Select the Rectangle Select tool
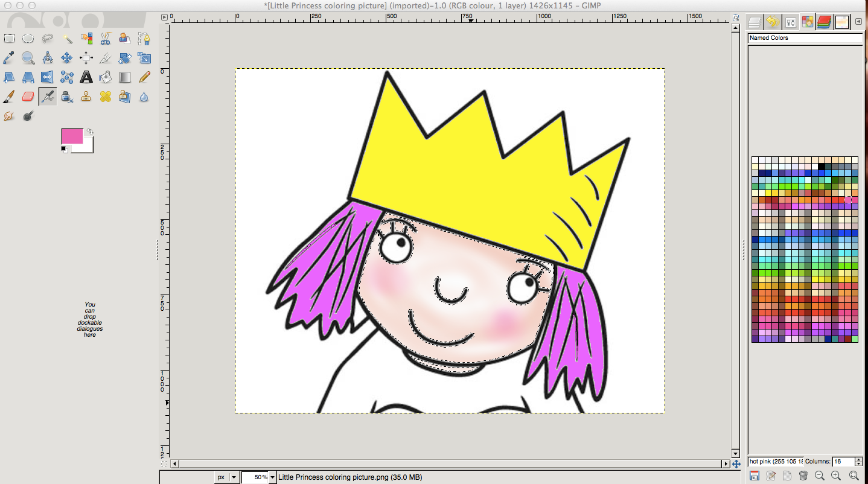 click(x=9, y=39)
